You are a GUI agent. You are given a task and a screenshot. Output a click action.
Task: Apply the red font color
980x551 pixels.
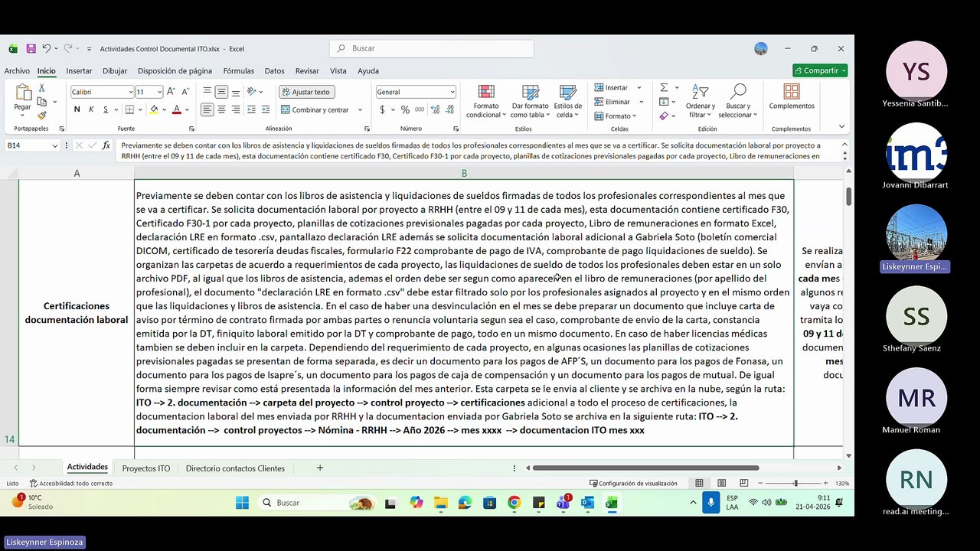tap(176, 109)
